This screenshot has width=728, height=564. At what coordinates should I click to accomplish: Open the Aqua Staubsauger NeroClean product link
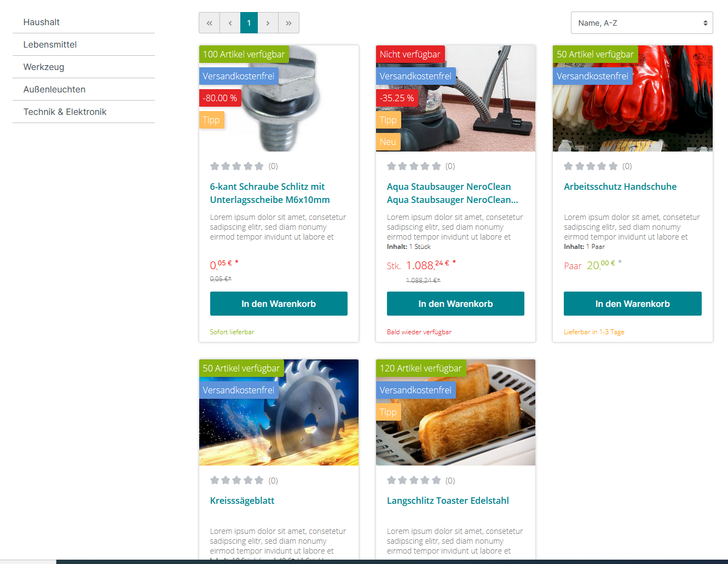(x=448, y=187)
